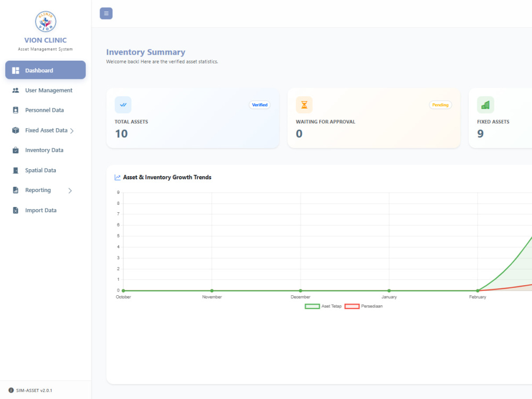Viewport: 532px width, 399px height.
Task: Click the Import Data spreadsheet icon
Action: [x=15, y=210]
